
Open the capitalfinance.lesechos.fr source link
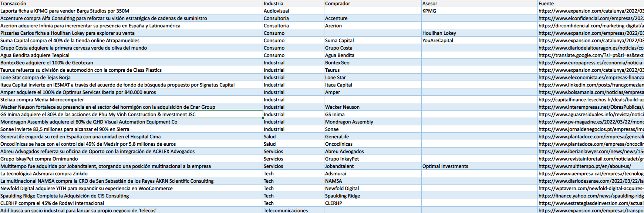click(x=591, y=99)
